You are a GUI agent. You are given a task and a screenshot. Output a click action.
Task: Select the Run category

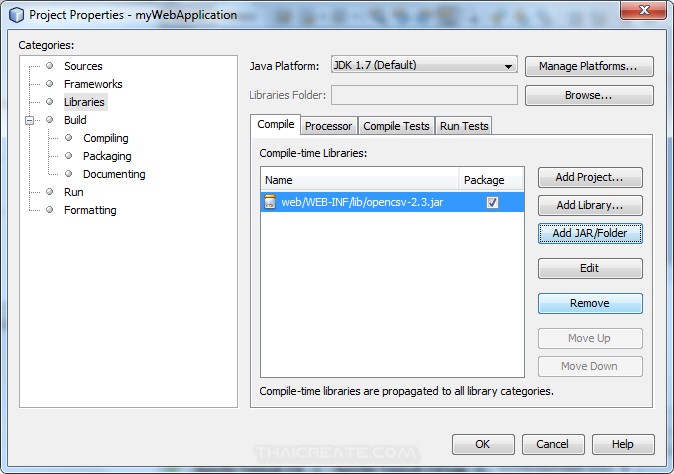coord(74,192)
